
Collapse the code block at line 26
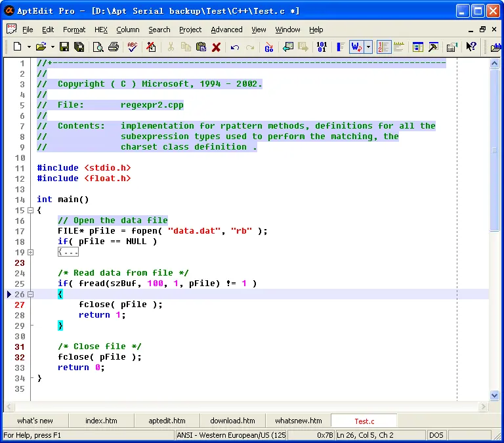coord(30,295)
